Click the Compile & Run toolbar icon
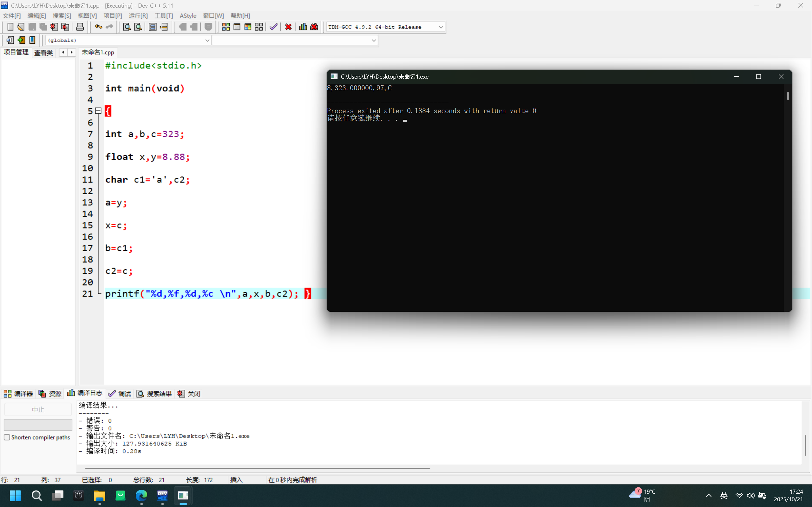 click(x=248, y=27)
